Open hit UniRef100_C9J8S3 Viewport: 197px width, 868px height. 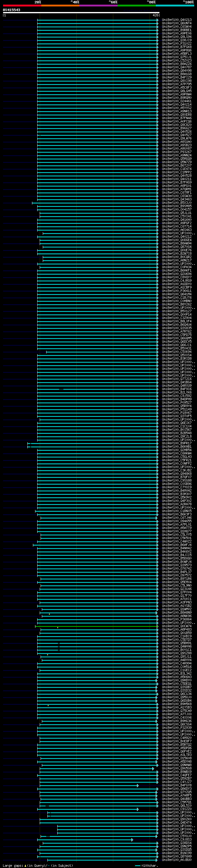[x=176, y=840]
